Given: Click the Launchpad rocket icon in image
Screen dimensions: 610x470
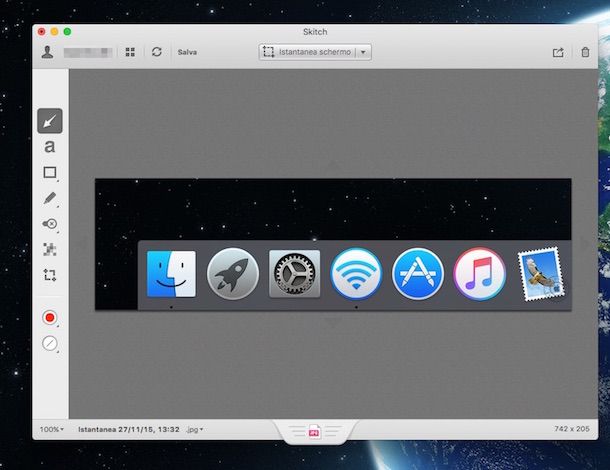Looking at the screenshot, I should coord(233,274).
